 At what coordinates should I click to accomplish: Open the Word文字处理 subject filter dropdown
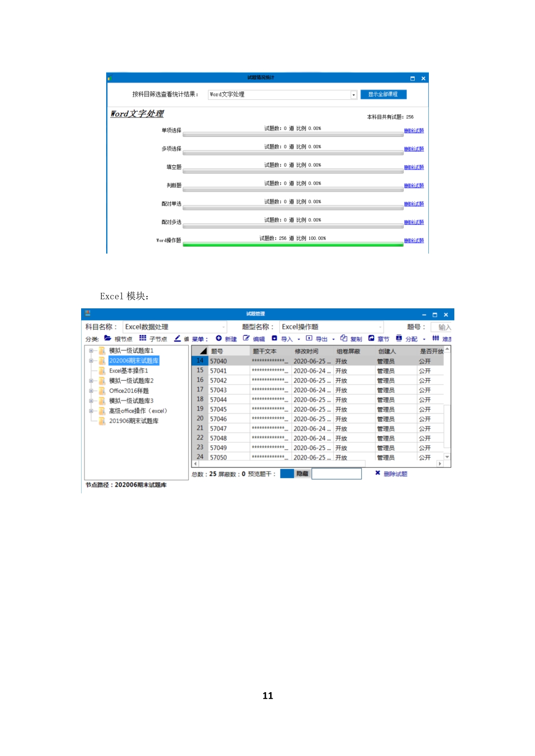click(353, 95)
